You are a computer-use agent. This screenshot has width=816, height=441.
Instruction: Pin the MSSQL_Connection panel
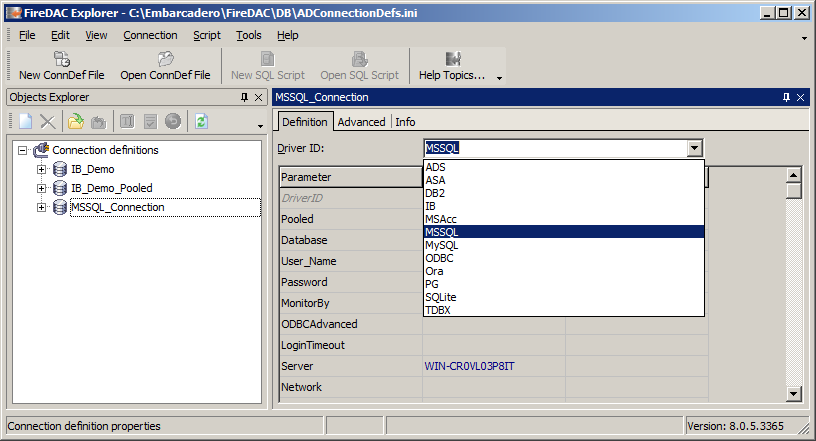click(x=786, y=97)
